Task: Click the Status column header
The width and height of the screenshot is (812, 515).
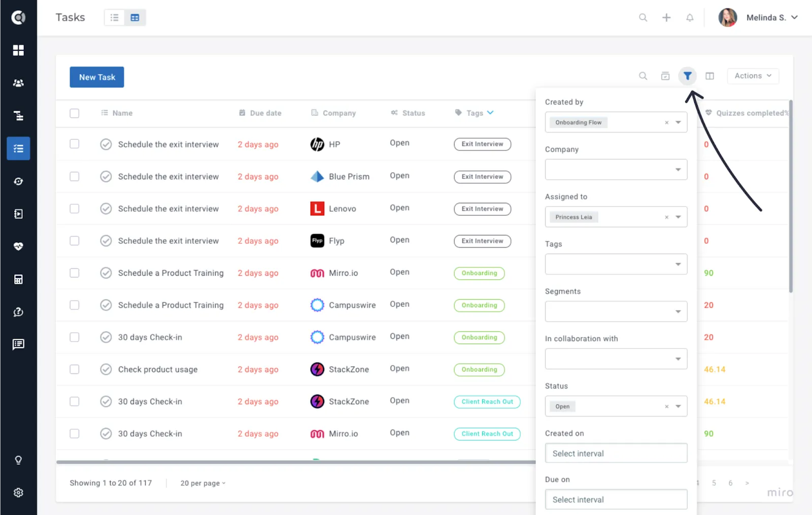Action: pyautogui.click(x=408, y=113)
